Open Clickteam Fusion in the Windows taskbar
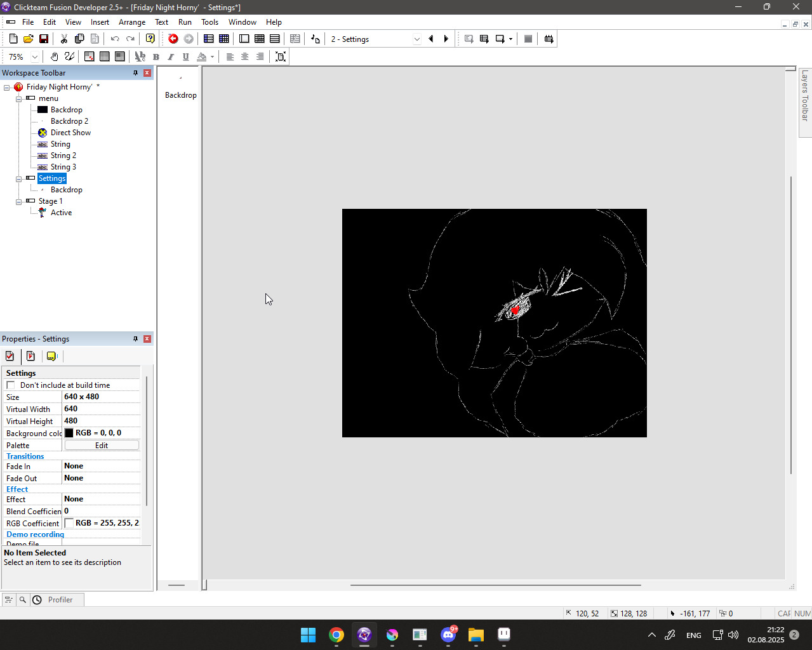 (x=364, y=634)
